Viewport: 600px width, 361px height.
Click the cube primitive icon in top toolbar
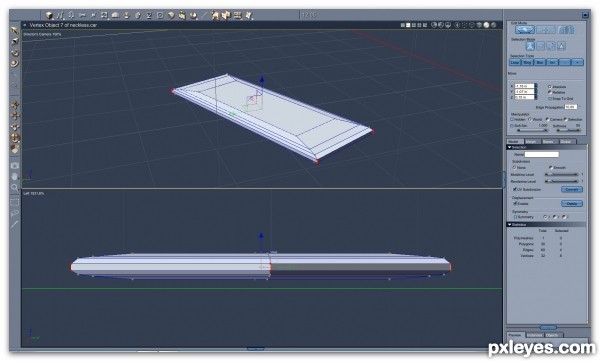tap(49, 15)
